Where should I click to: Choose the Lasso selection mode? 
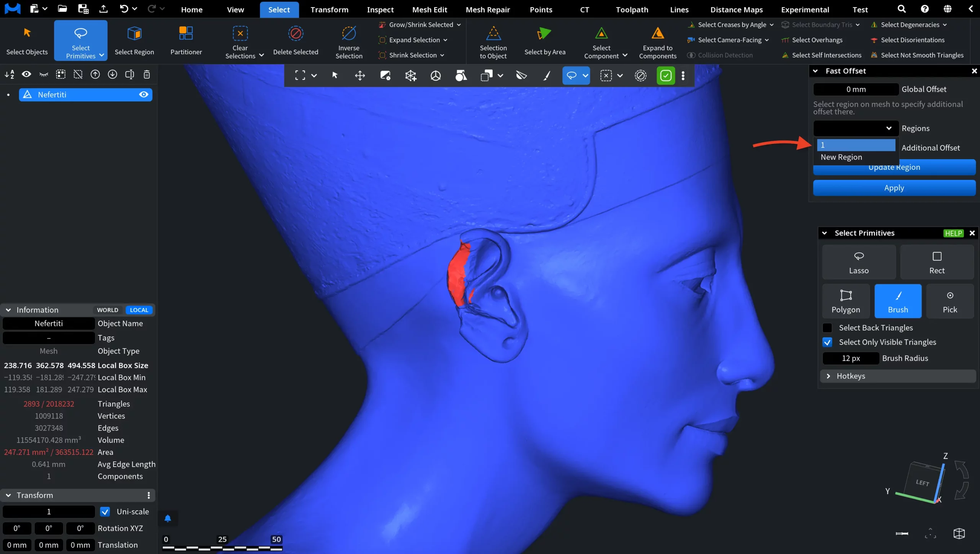point(859,262)
